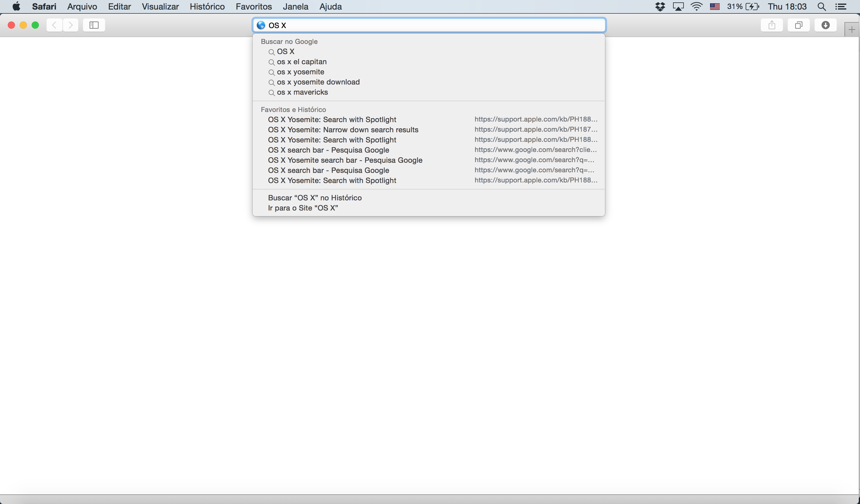The width and height of the screenshot is (860, 504).
Task: Open Spotlight magnifying glass in menu bar
Action: pos(822,7)
